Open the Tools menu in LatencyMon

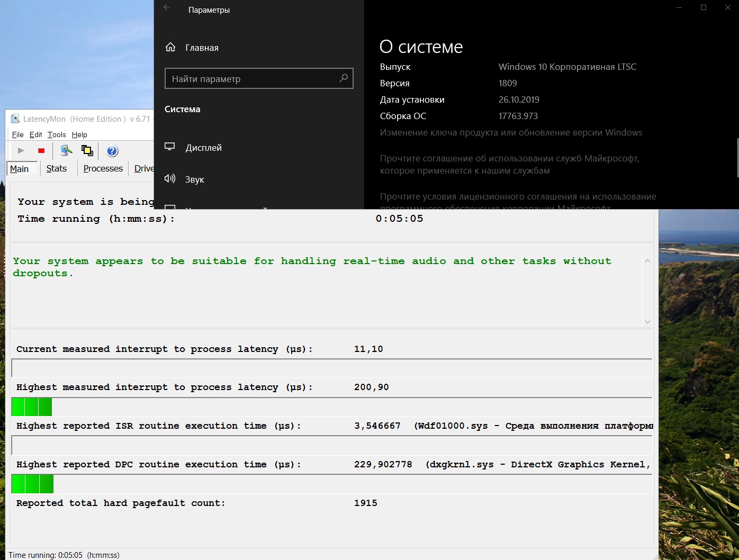57,134
